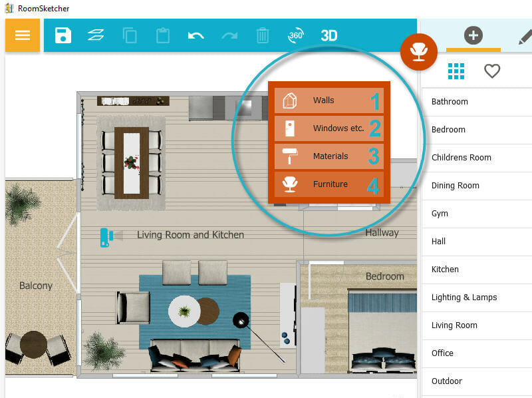This screenshot has width=532, height=398.
Task: Click the orange furniture chair icon
Action: pyautogui.click(x=418, y=53)
